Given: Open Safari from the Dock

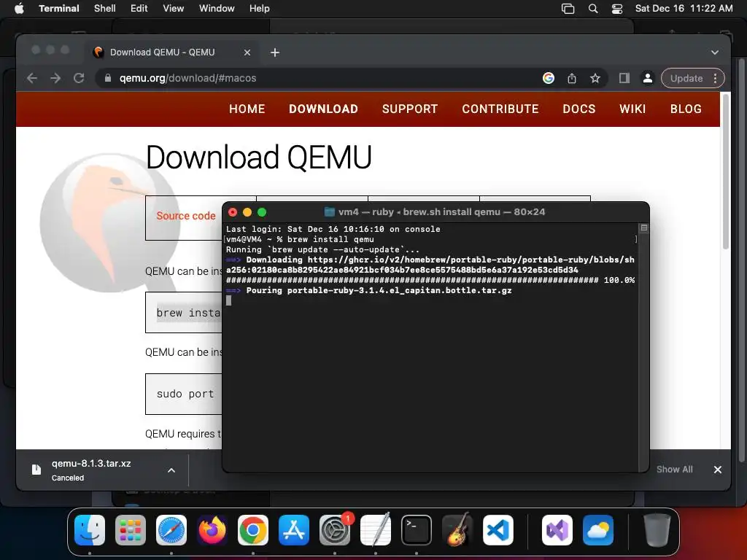Looking at the screenshot, I should [171, 530].
